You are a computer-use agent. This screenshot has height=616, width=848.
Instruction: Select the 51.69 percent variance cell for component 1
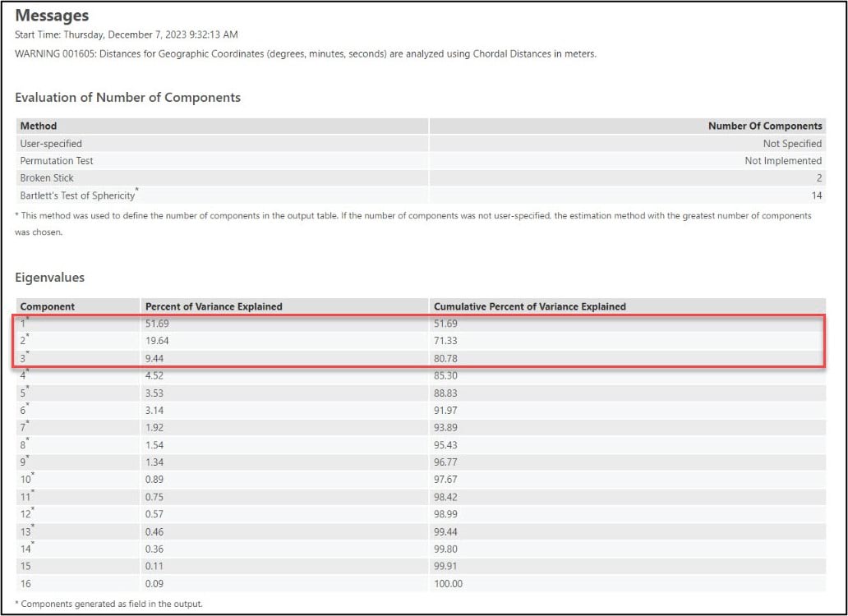(x=157, y=324)
